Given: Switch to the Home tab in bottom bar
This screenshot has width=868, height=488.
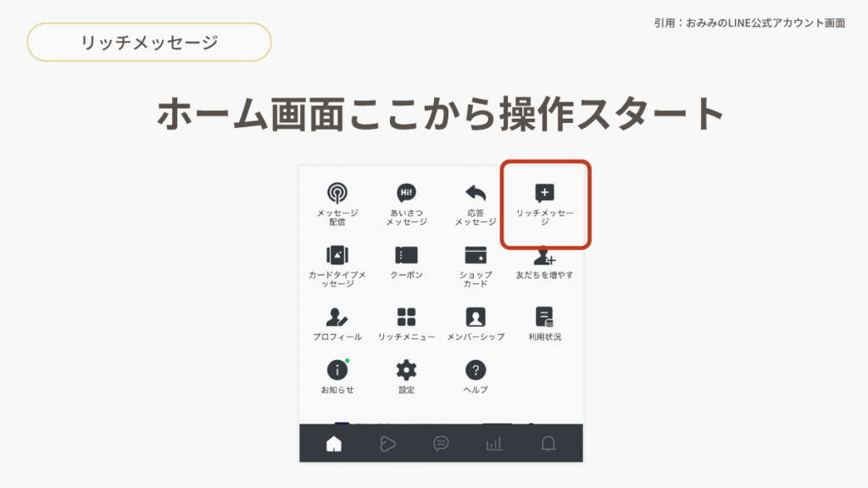Looking at the screenshot, I should pos(334,443).
